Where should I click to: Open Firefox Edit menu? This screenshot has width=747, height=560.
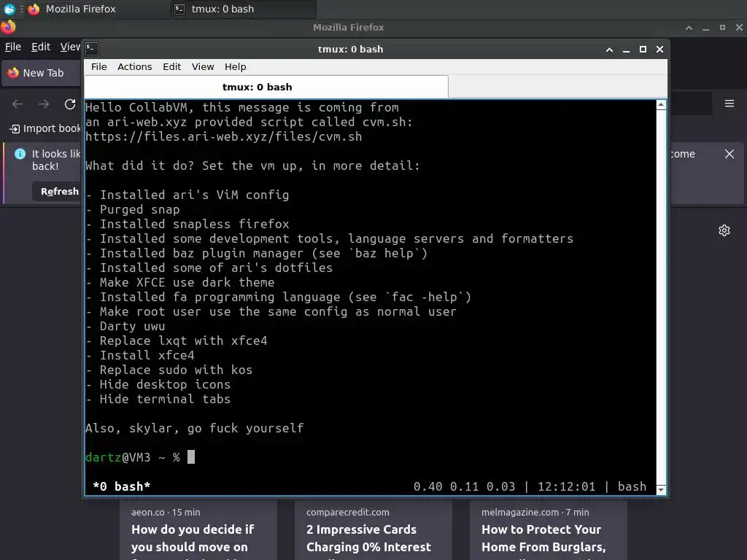(41, 47)
